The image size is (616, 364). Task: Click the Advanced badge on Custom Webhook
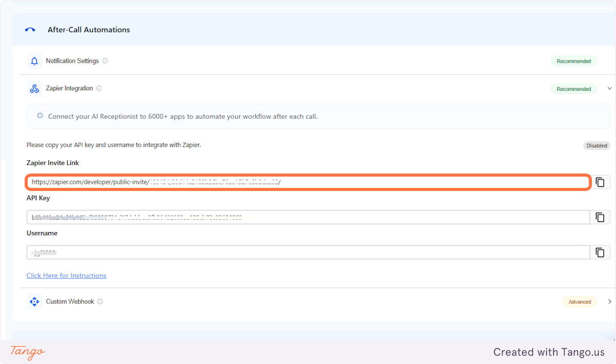coord(580,302)
